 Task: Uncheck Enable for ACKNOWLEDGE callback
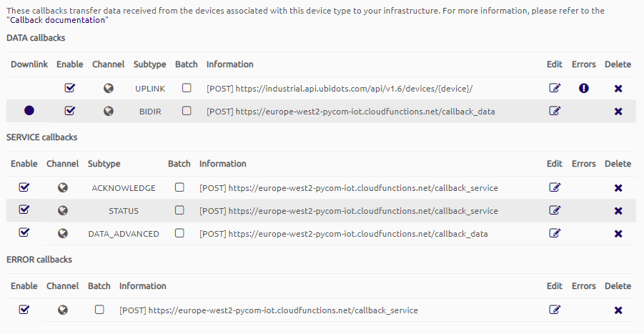click(x=24, y=187)
